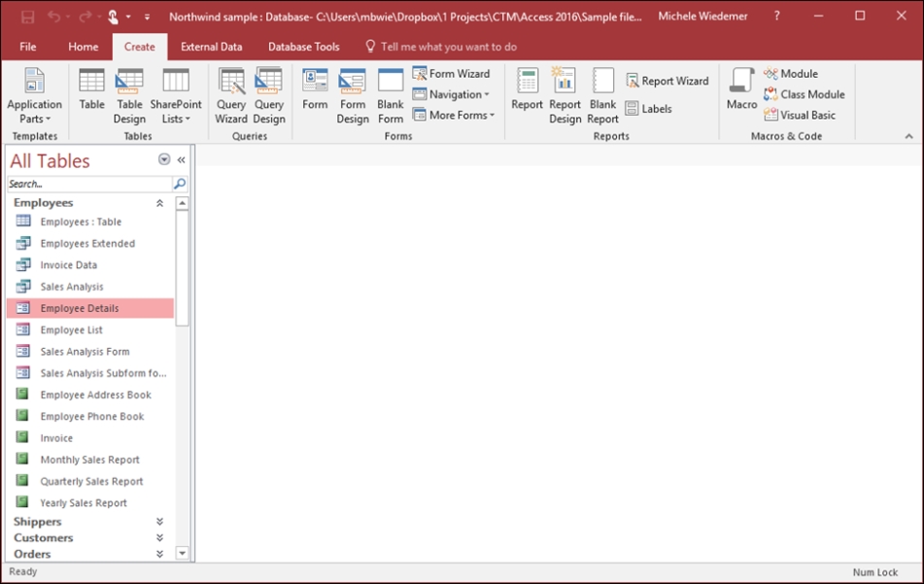Open the Help question mark

point(776,16)
